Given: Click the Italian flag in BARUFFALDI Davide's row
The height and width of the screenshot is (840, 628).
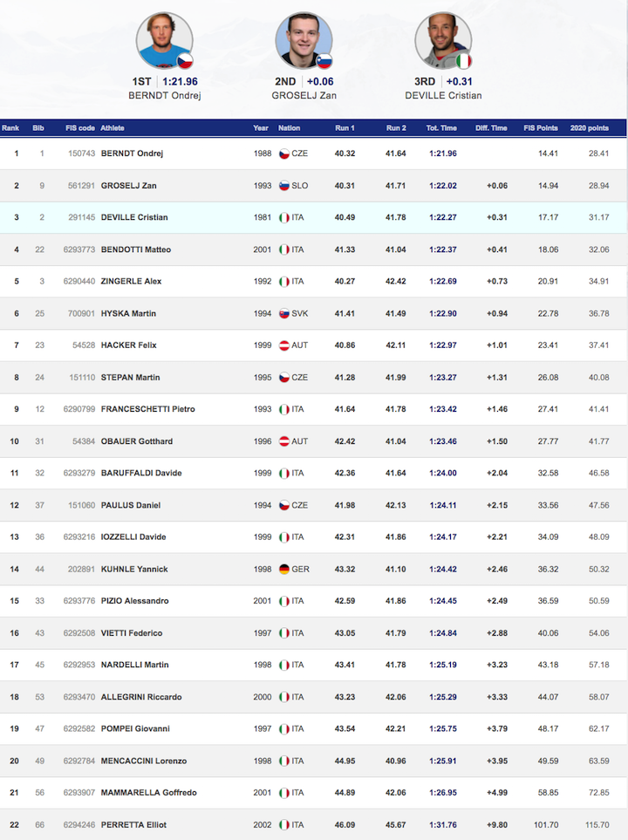Looking at the screenshot, I should tap(284, 473).
